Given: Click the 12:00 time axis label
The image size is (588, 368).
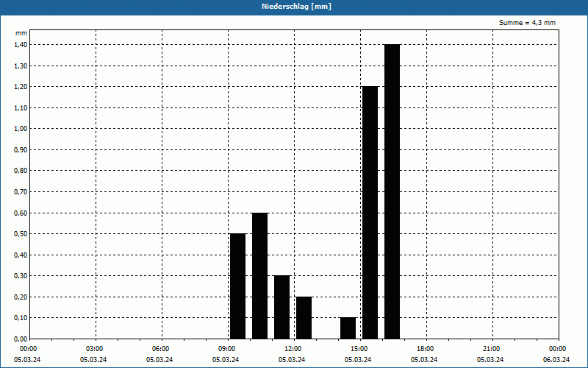Looking at the screenshot, I should coord(293,349).
